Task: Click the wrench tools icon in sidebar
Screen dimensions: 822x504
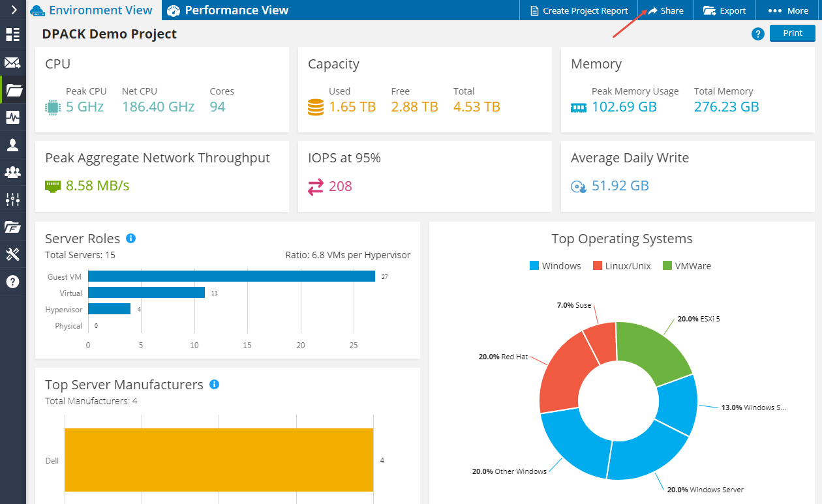Action: pyautogui.click(x=13, y=254)
